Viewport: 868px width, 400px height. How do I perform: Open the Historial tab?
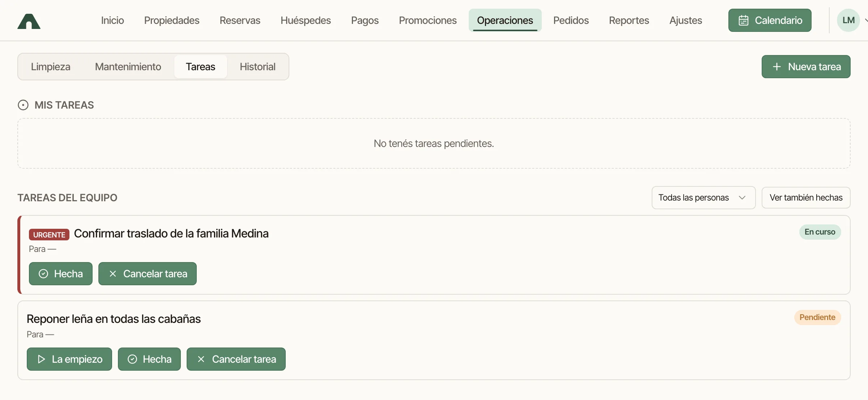(x=258, y=67)
